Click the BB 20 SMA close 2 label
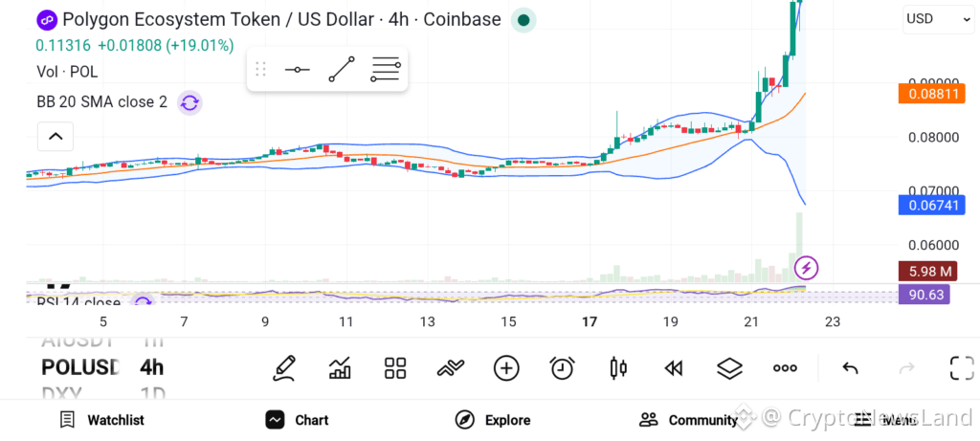Screen dimensions: 980x441 coord(101,101)
